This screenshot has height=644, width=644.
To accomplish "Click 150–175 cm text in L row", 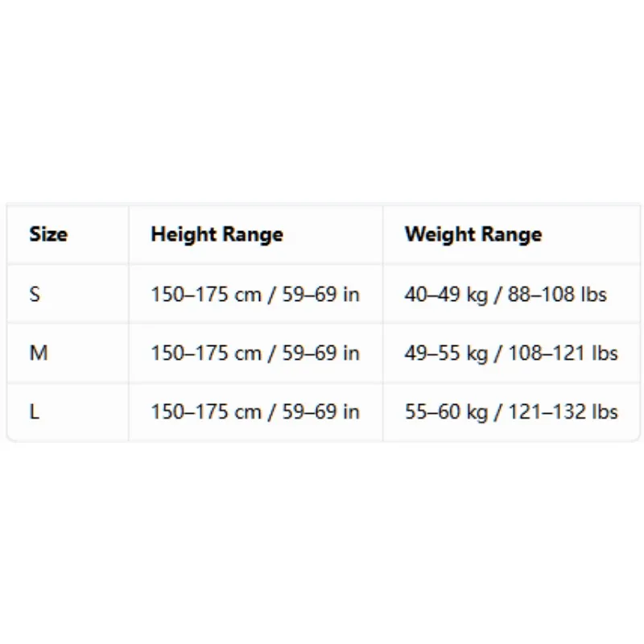I will 206,411.
